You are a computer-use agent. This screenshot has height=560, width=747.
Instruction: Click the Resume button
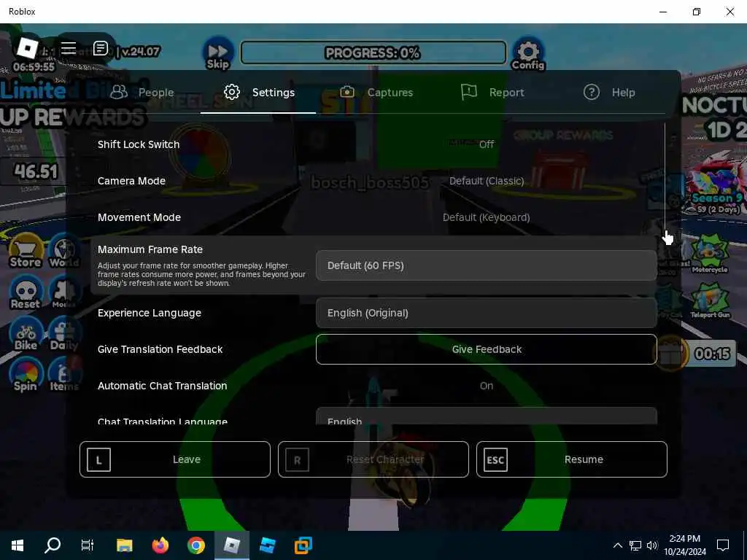pos(572,459)
